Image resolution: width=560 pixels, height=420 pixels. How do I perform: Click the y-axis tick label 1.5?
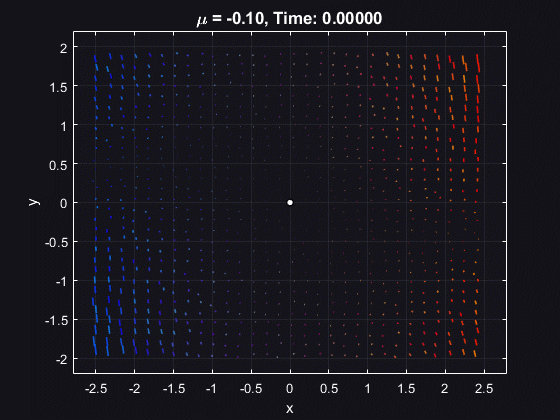point(59,87)
